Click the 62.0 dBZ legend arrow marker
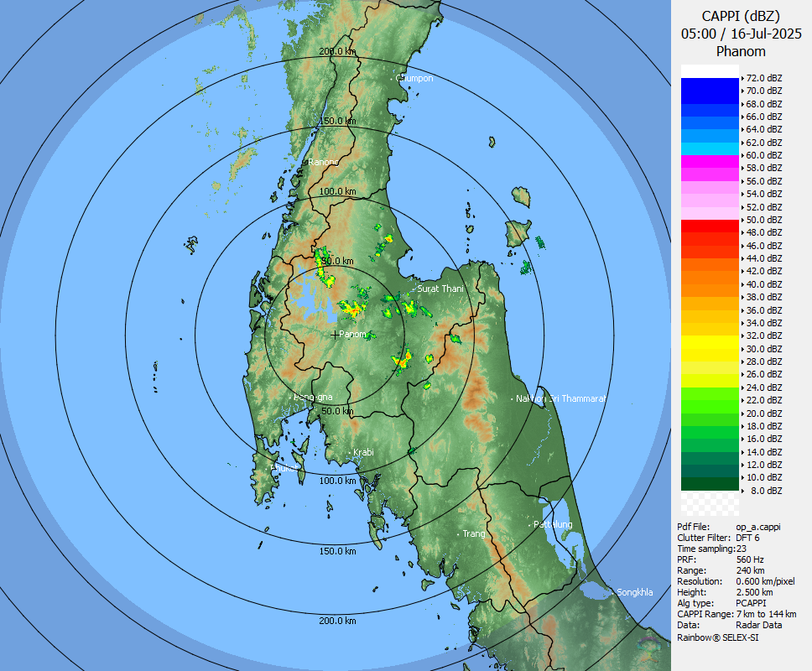This screenshot has width=812, height=671. (x=742, y=143)
